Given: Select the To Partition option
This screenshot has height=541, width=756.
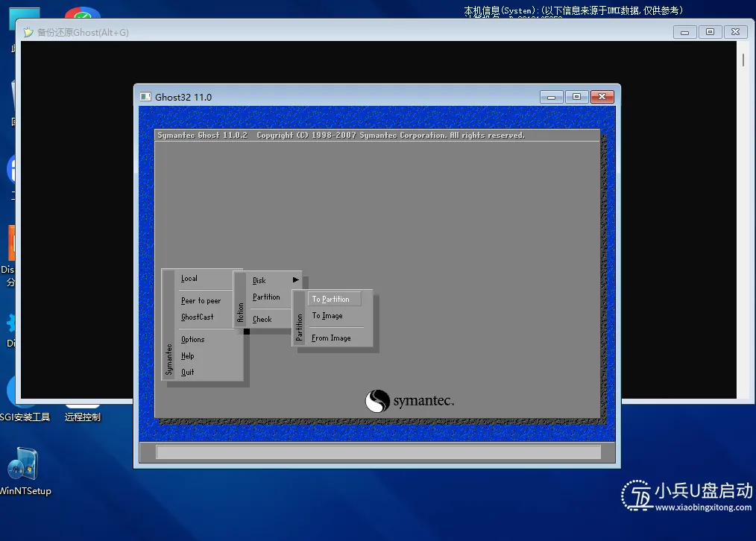Looking at the screenshot, I should 334,299.
